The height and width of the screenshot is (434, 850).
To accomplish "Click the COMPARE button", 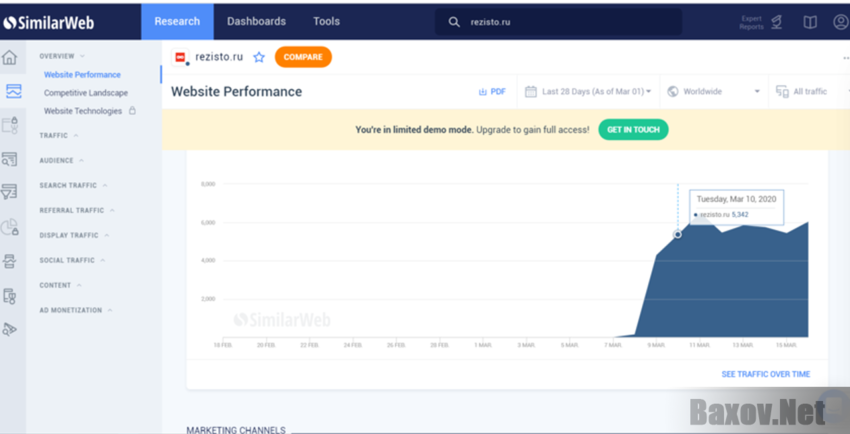I will coord(303,57).
